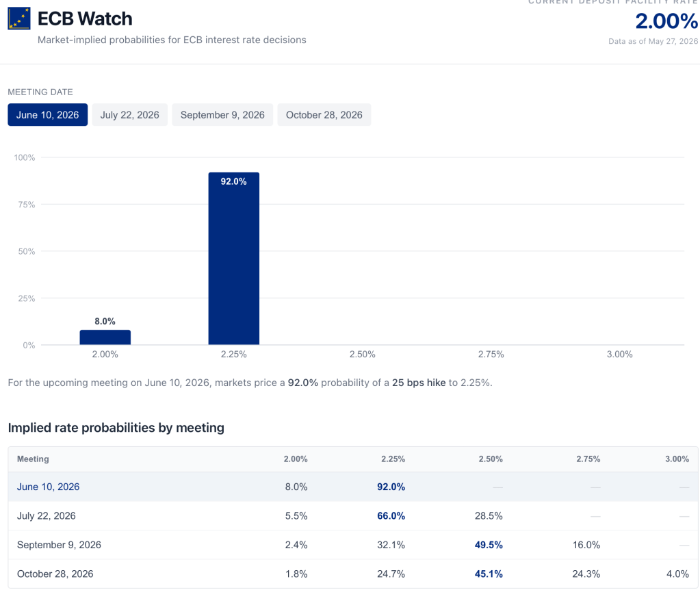Open the October 28, 2026 meeting tab
This screenshot has width=700, height=590.
pyautogui.click(x=324, y=115)
